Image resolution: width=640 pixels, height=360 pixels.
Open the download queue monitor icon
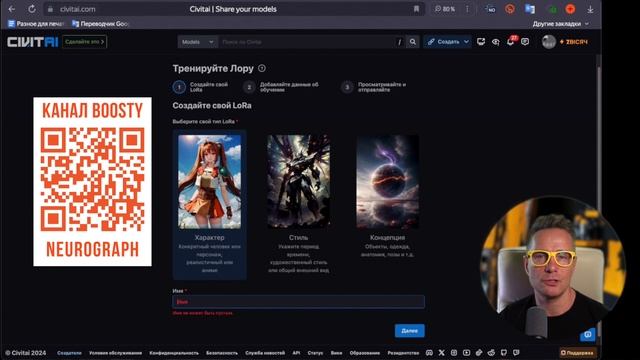(x=481, y=42)
